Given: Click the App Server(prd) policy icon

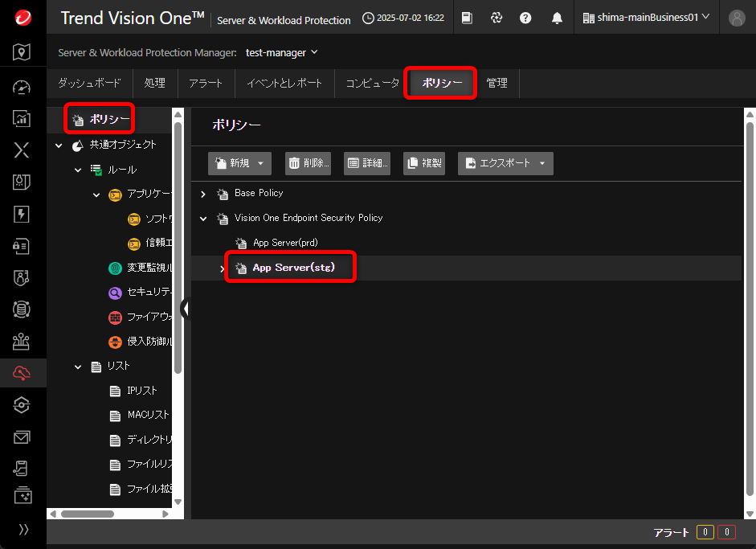Looking at the screenshot, I should click(x=241, y=243).
